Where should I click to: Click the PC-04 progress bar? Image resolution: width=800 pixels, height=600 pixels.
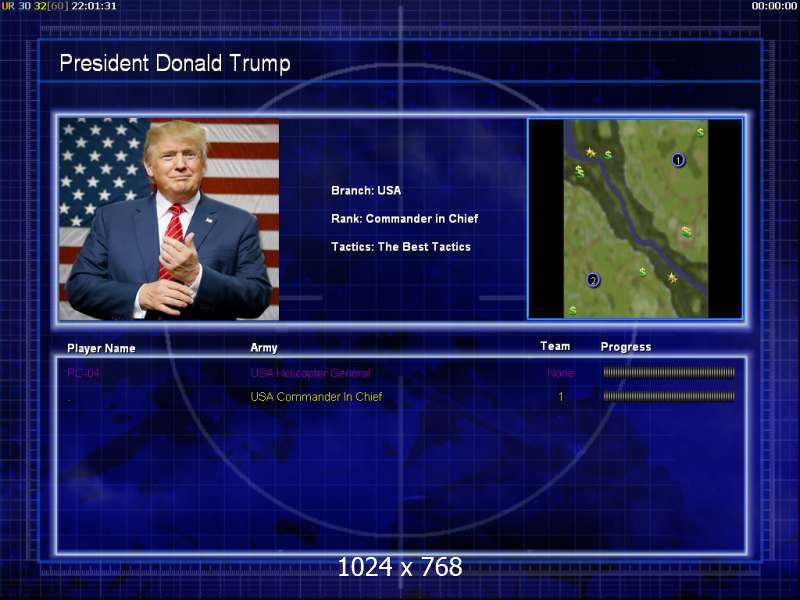pos(669,372)
